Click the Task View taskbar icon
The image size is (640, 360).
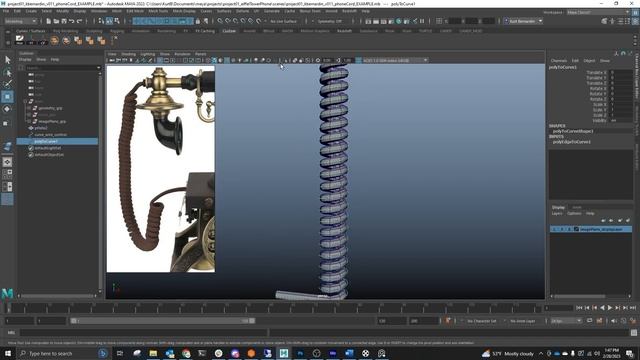[x=120, y=353]
